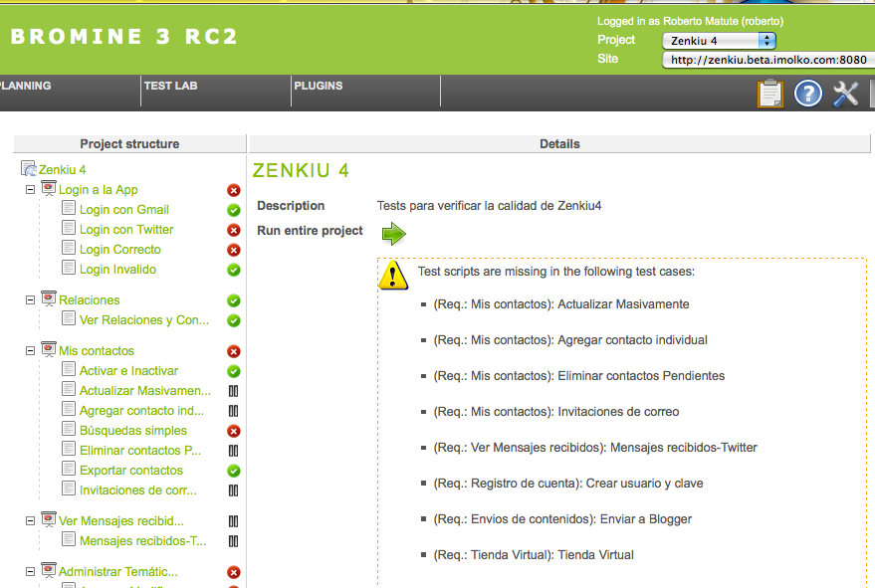The height and width of the screenshot is (588, 875).
Task: Select the Mis contactos requirement
Action: coord(97,351)
